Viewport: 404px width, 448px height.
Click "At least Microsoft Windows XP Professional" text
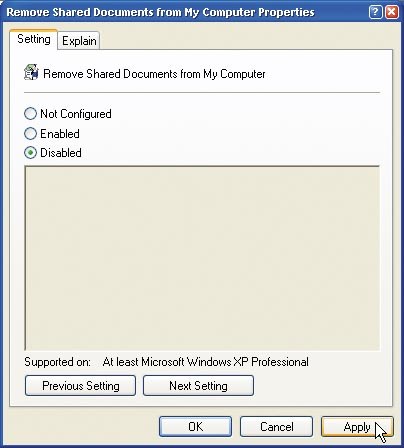[206, 362]
